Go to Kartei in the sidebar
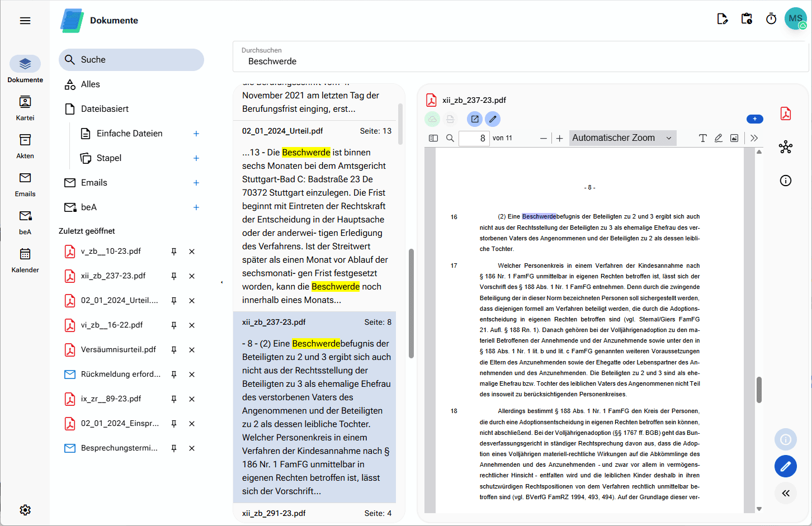 [x=25, y=108]
